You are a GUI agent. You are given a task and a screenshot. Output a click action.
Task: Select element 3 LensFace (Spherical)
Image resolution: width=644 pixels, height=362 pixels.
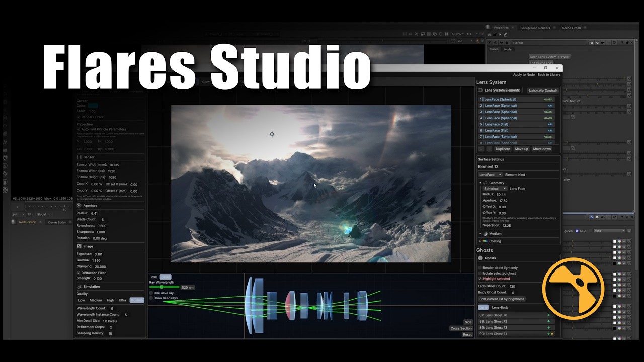[517, 112]
